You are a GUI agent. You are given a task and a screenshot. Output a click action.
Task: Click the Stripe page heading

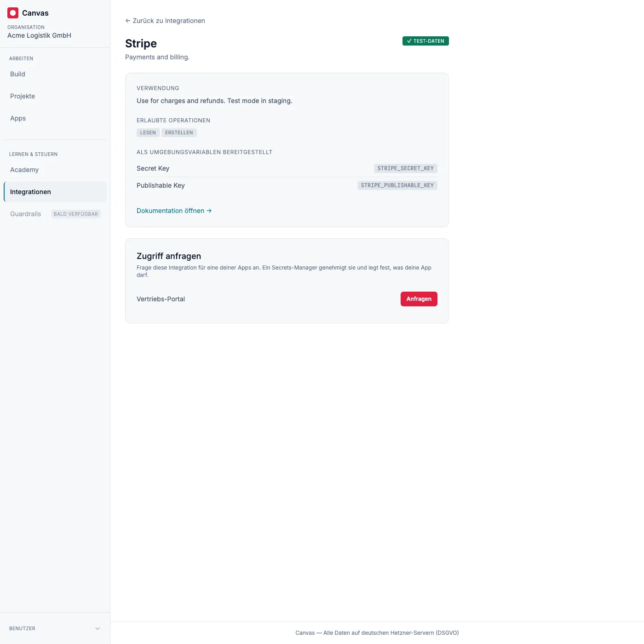coord(141,43)
